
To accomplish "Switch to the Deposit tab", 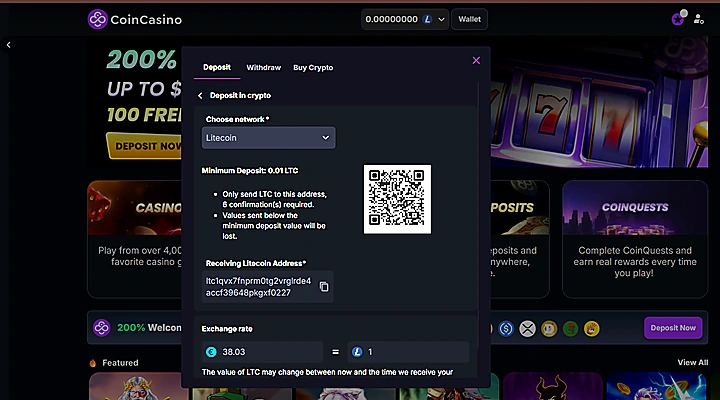I will (x=217, y=68).
